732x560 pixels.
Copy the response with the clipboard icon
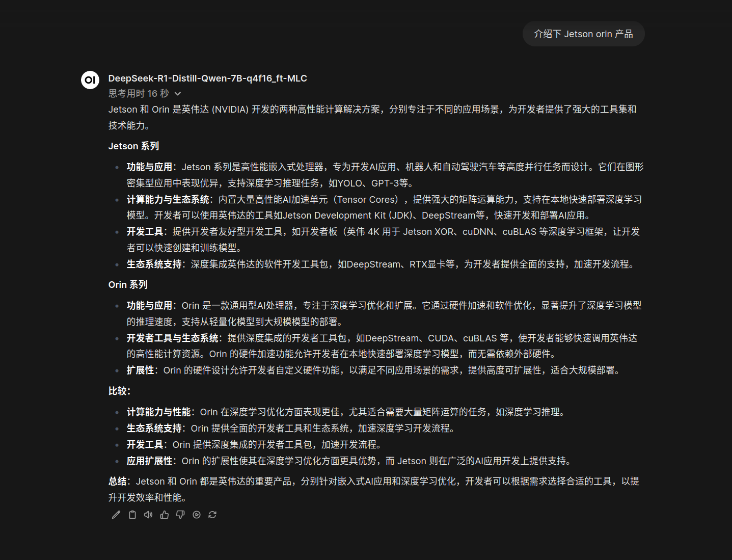(132, 515)
